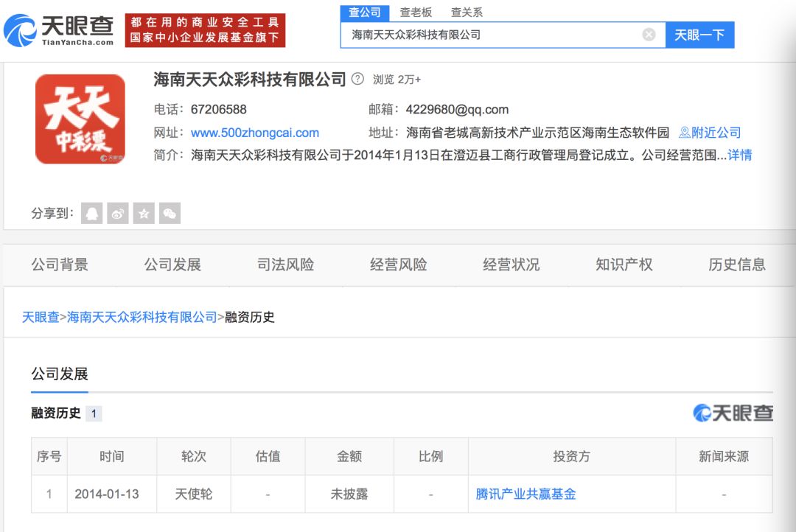Viewport: 796px width, 532px height.
Task: Open the 司法风险 navigation tab
Action: [286, 265]
